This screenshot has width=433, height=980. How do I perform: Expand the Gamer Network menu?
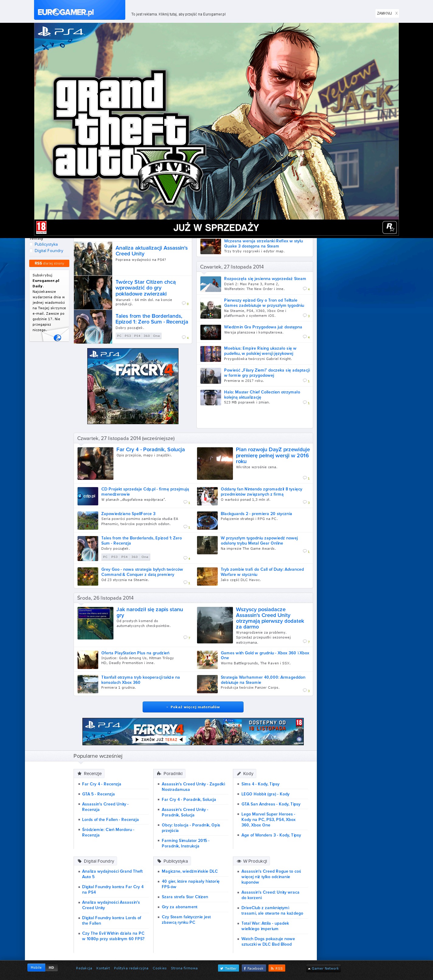[x=324, y=968]
